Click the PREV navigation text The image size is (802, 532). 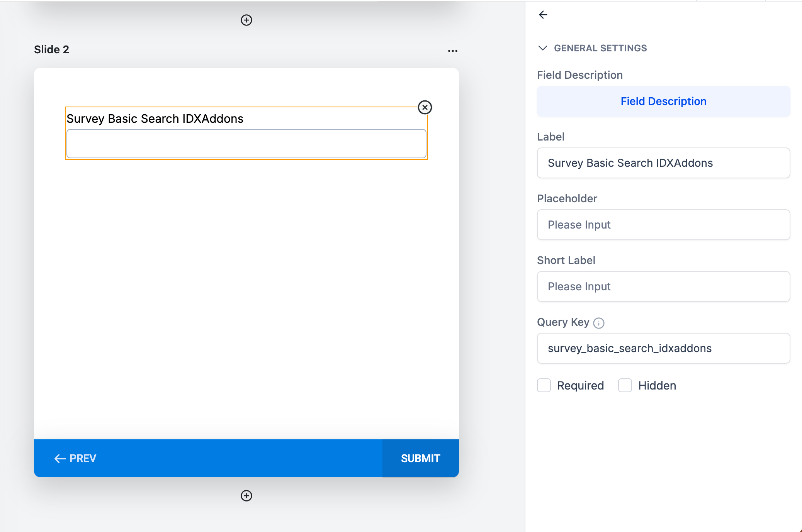[x=83, y=459]
